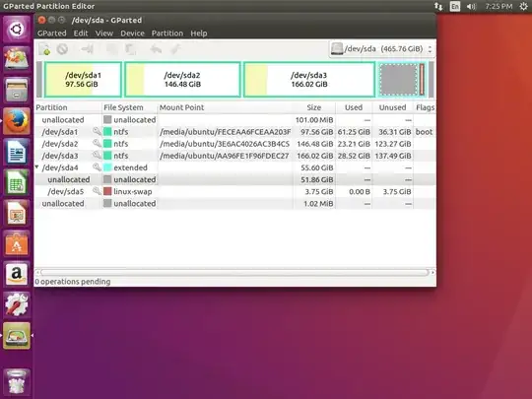The width and height of the screenshot is (532, 399).
Task: Click the key icon beside /dev/sda2
Action: [x=97, y=143]
